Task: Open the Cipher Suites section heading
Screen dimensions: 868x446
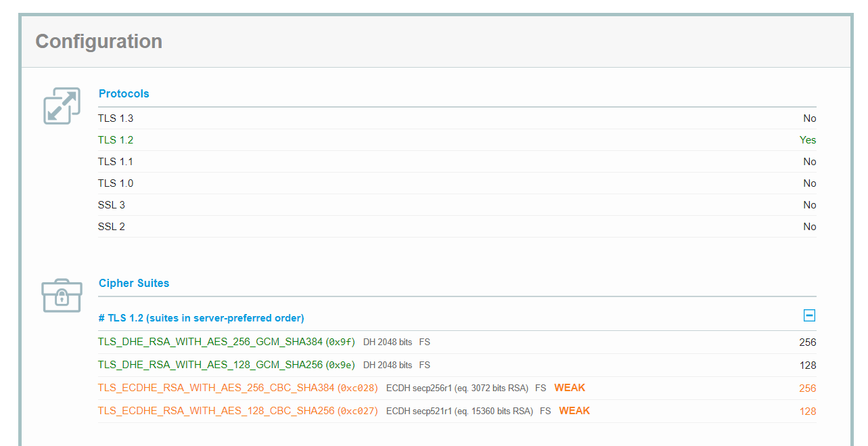Action: point(134,283)
